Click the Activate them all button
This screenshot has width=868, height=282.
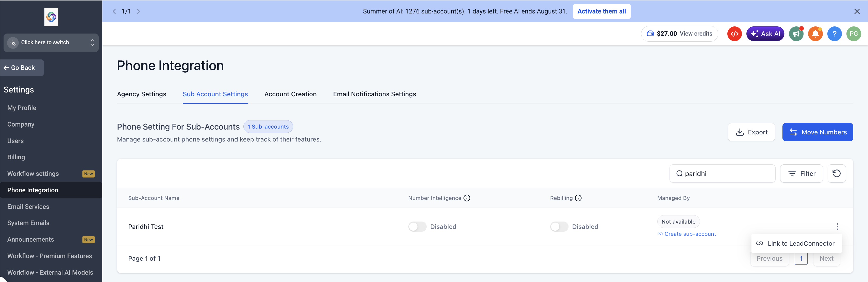point(602,11)
